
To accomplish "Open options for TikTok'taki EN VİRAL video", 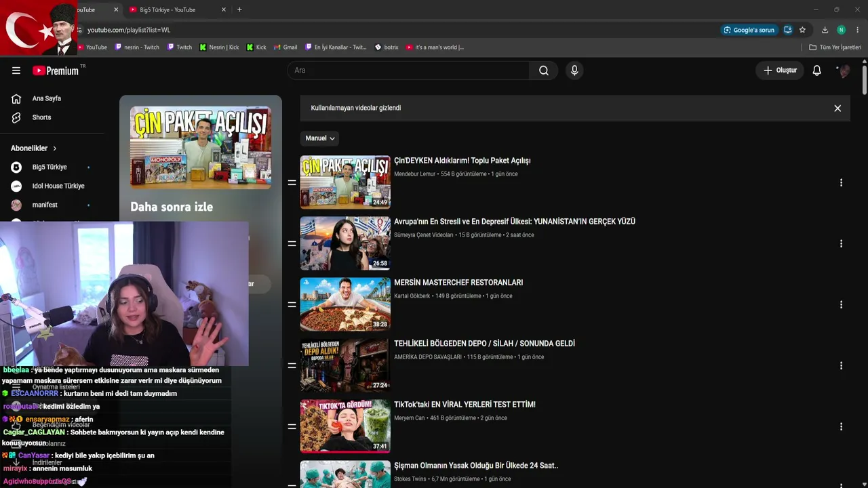I will point(841,426).
